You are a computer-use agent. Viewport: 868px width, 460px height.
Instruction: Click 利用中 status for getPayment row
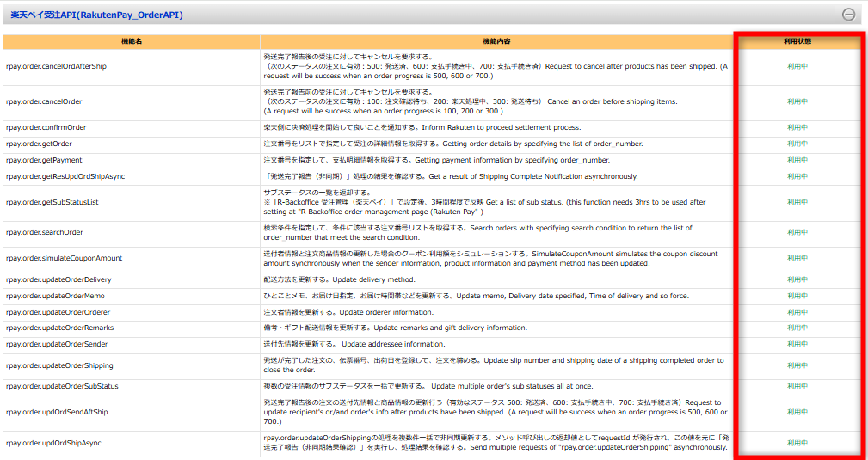tap(797, 160)
